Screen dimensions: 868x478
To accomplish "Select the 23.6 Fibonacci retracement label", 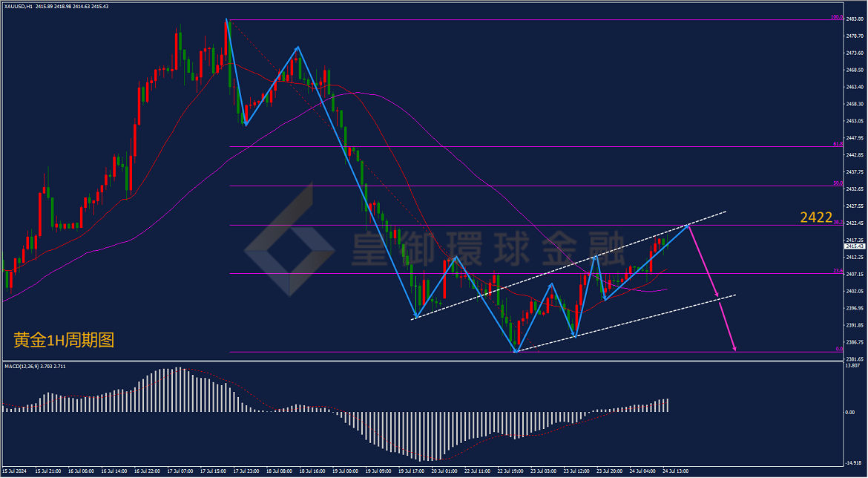I will pos(838,271).
